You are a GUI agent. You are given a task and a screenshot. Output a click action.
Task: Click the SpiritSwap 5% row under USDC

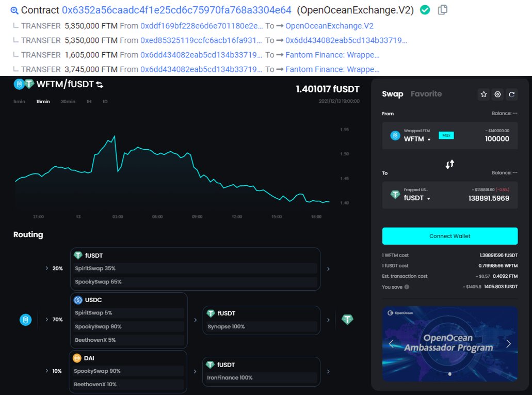(x=128, y=313)
